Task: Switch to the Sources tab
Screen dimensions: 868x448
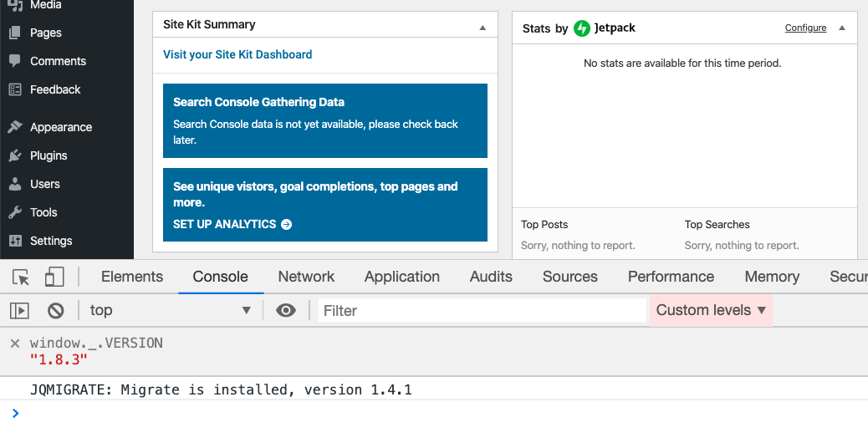Action: pyautogui.click(x=570, y=277)
